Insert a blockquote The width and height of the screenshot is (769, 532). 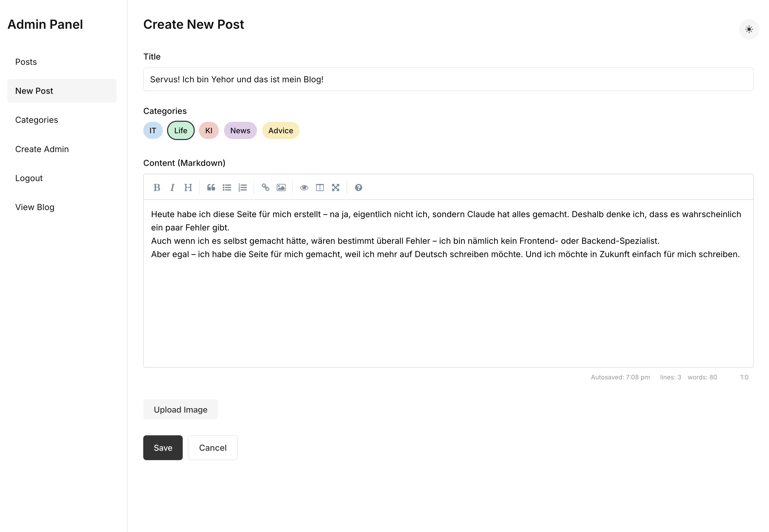click(x=211, y=187)
